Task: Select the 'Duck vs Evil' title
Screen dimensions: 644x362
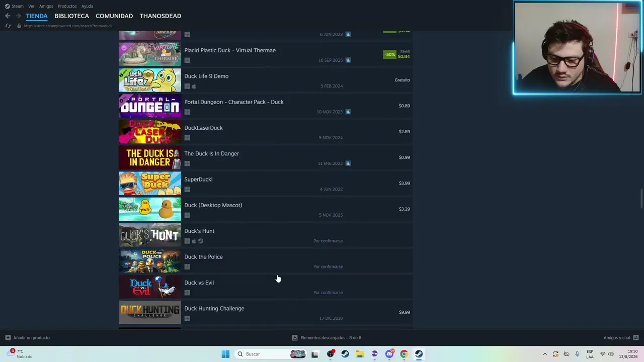Action: [x=199, y=283]
